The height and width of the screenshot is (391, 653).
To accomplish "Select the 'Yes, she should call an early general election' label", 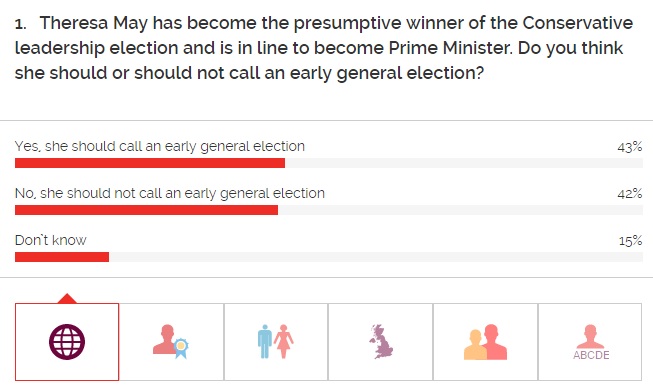I will [160, 147].
